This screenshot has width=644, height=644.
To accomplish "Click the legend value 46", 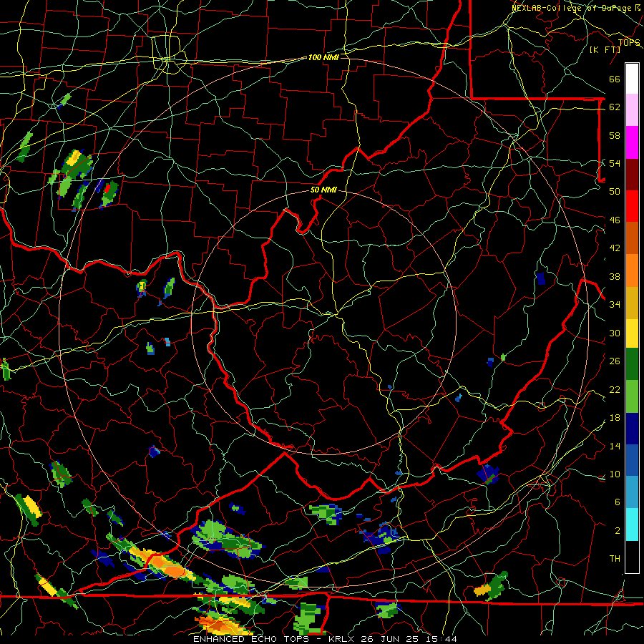I will pos(615,220).
